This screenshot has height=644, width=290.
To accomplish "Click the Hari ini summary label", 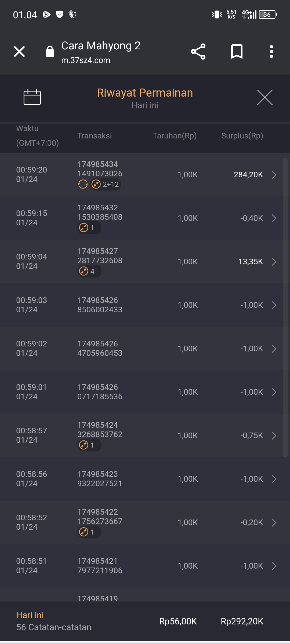I will pos(30,615).
